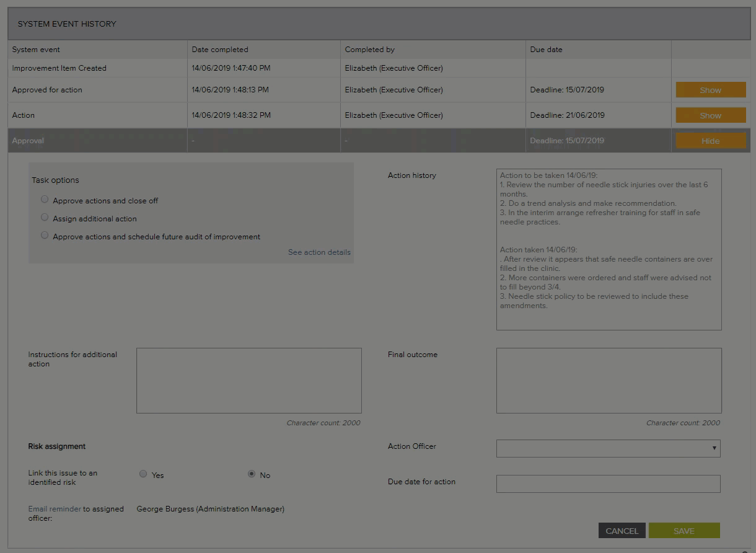Screen dimensions: 756x553
Task: Click the Final outcome text area
Action: click(x=609, y=380)
